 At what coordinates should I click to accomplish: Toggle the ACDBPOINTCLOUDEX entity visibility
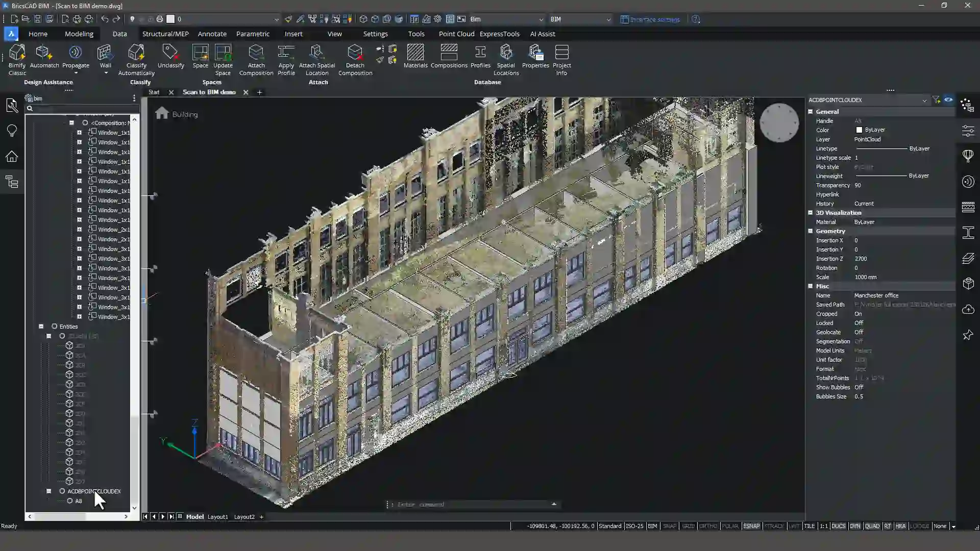click(x=62, y=491)
